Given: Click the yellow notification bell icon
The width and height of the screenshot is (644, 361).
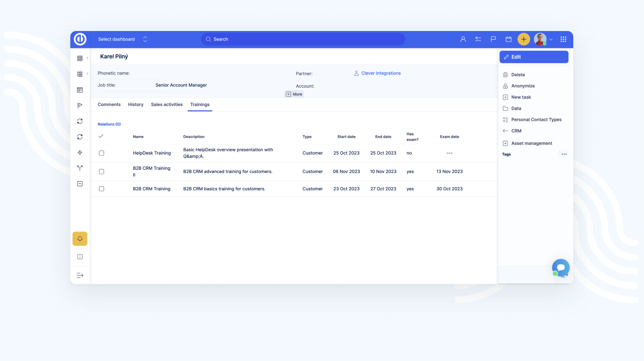Looking at the screenshot, I should (80, 239).
